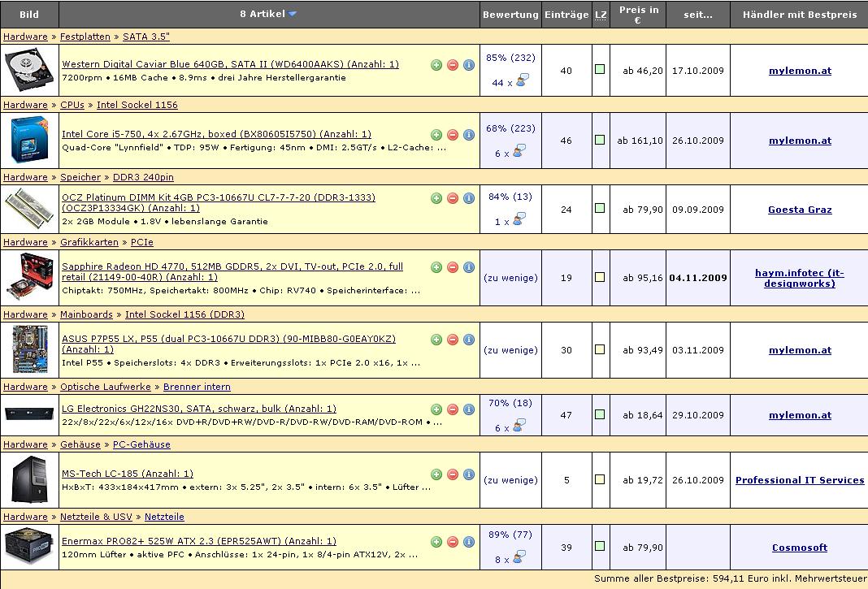Open the Intel Core i5-750 product link
Viewport: 868px width, 589px height.
[x=216, y=134]
